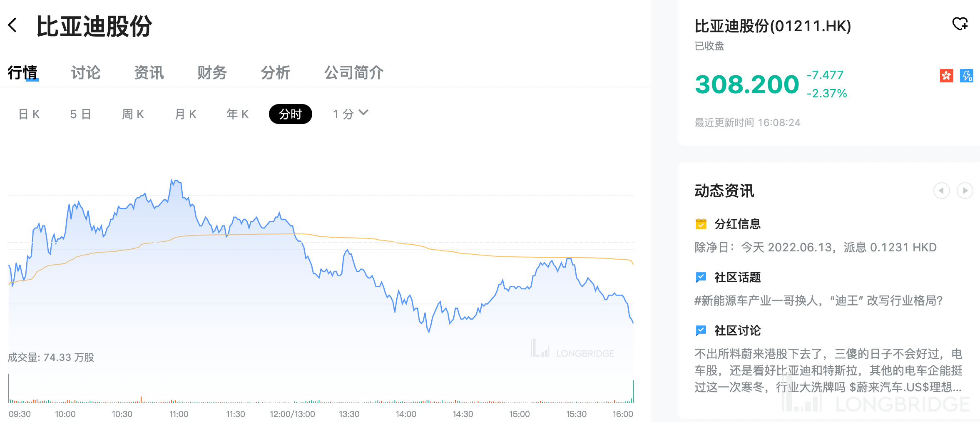980x422 pixels.
Task: Click the yellow 分红信息 calendar icon
Action: tap(701, 224)
